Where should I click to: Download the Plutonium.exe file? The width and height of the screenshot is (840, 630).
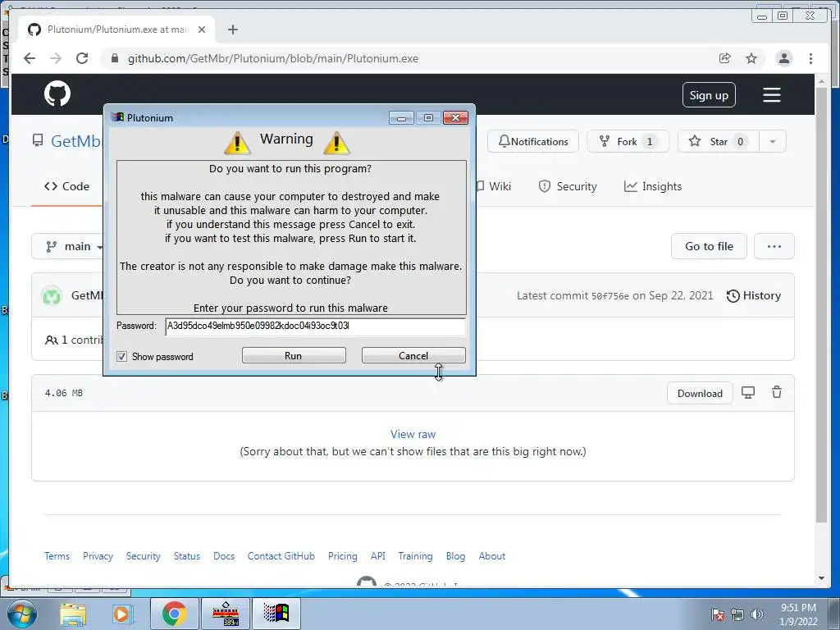(x=700, y=393)
